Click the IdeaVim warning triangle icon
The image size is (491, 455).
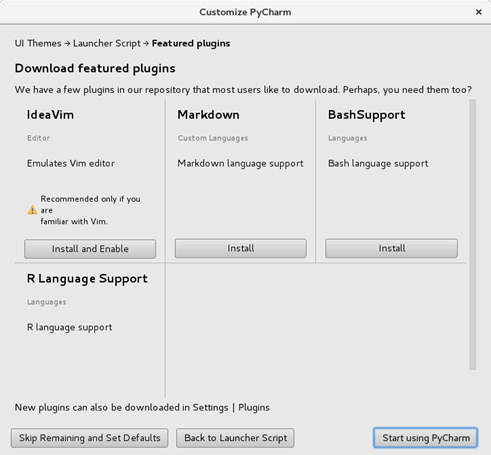pos(32,210)
